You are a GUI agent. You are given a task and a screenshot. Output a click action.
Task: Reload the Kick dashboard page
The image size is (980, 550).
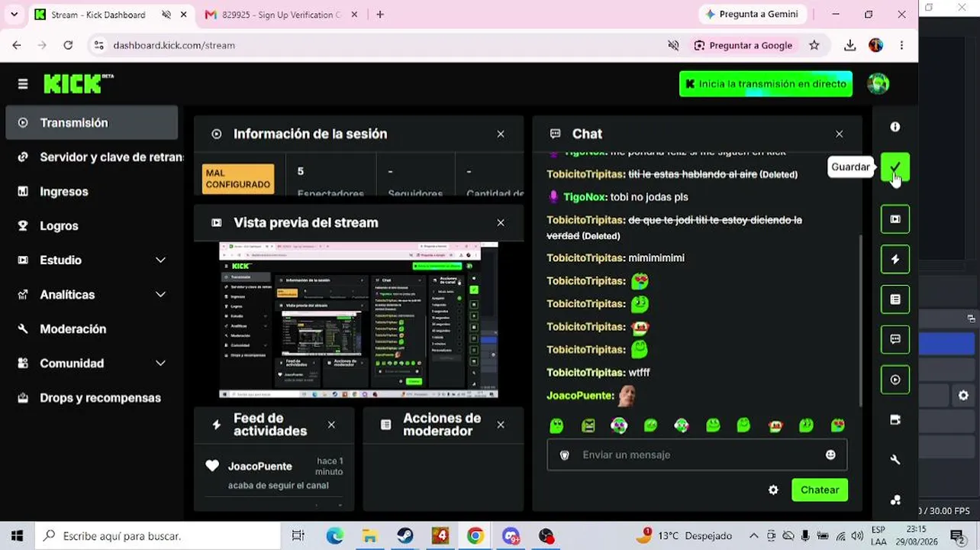click(68, 45)
